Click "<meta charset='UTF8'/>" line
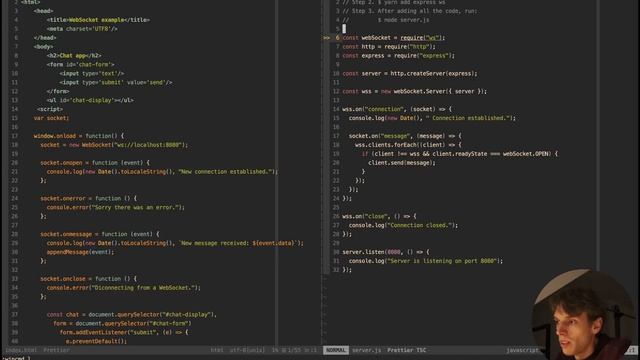Viewport: 640px width, 360px height. coord(82,29)
